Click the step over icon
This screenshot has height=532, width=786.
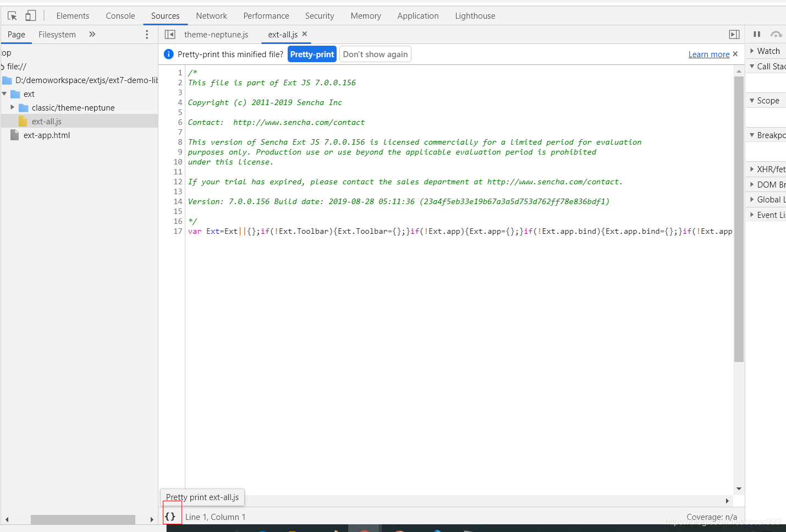coord(776,34)
